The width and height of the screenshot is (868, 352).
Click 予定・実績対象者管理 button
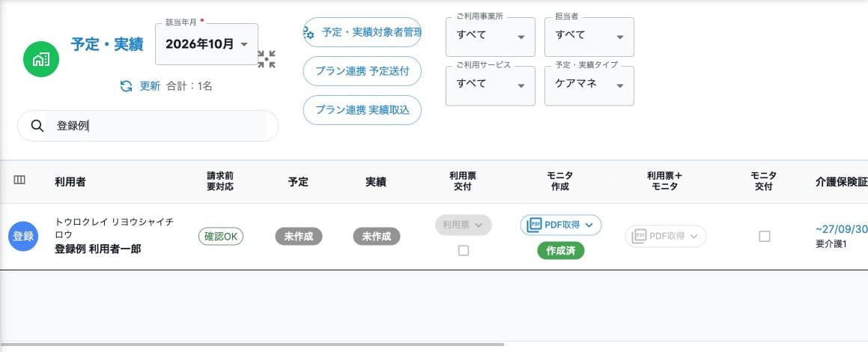coord(362,32)
